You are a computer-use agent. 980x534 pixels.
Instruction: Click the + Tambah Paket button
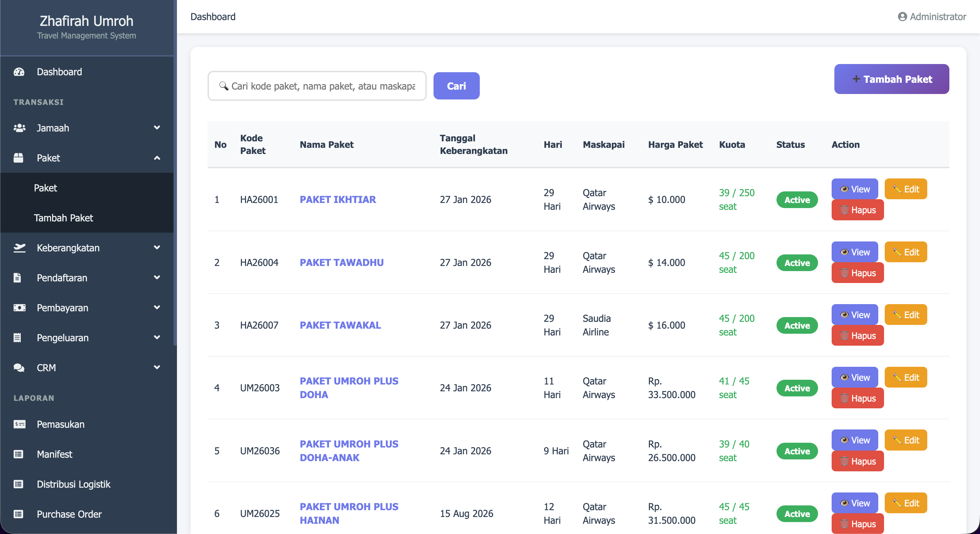pyautogui.click(x=892, y=79)
